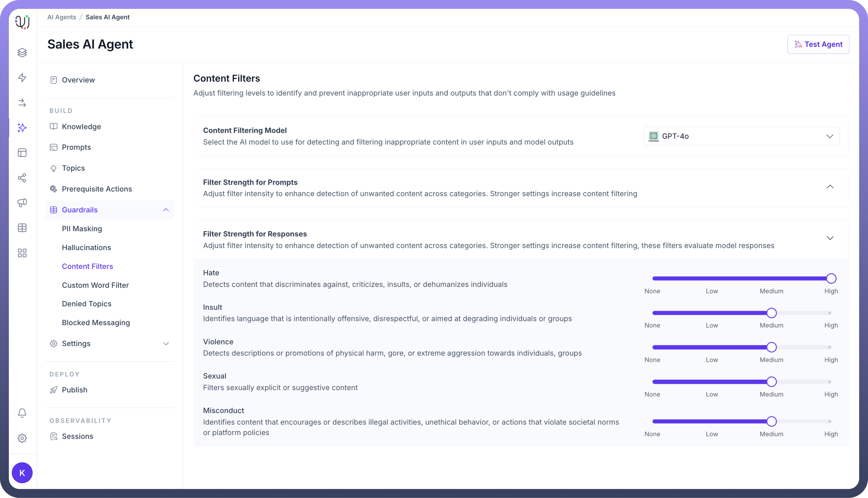Image resolution: width=868 pixels, height=498 pixels.
Task: Click the megaphone icon in left rail
Action: coord(22,203)
